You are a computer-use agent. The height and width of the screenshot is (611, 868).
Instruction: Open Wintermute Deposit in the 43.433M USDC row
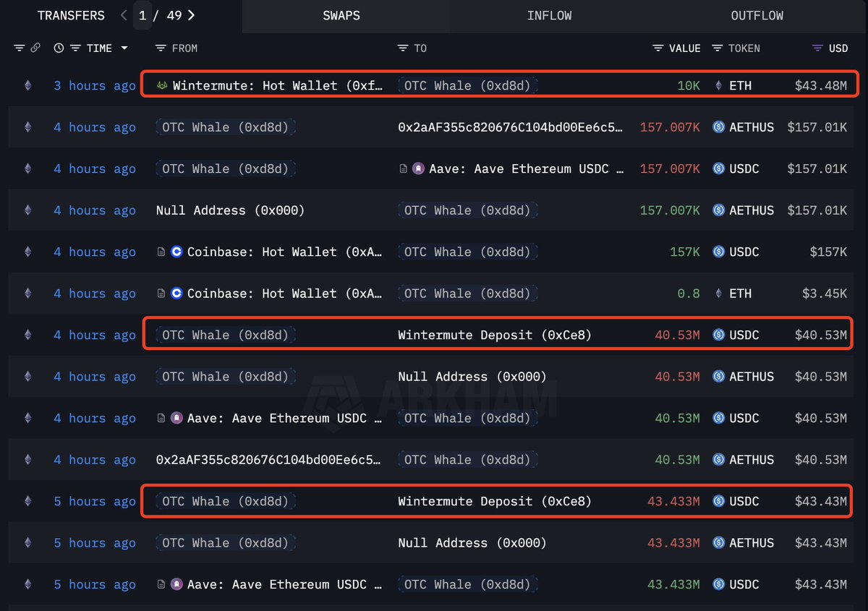pos(495,501)
